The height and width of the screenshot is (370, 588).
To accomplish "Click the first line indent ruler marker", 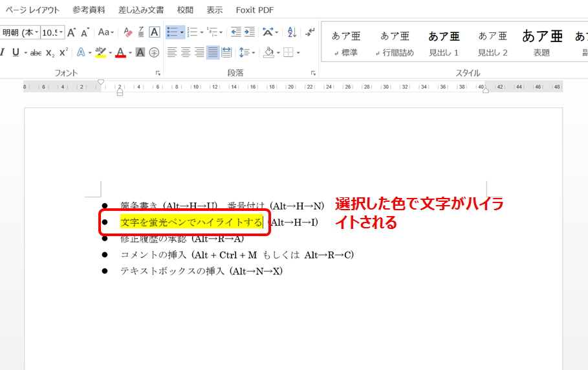I will [100, 82].
